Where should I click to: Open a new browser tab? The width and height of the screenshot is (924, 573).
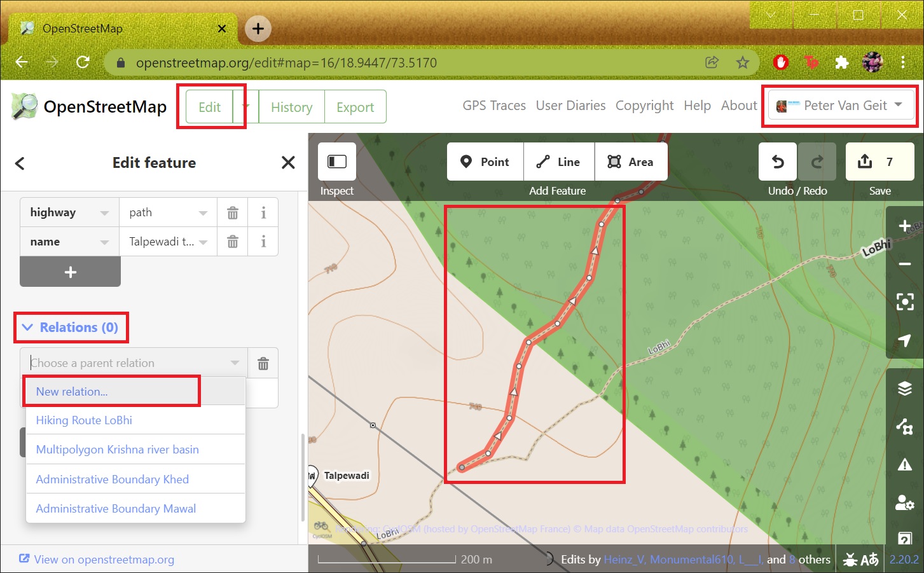pos(258,29)
